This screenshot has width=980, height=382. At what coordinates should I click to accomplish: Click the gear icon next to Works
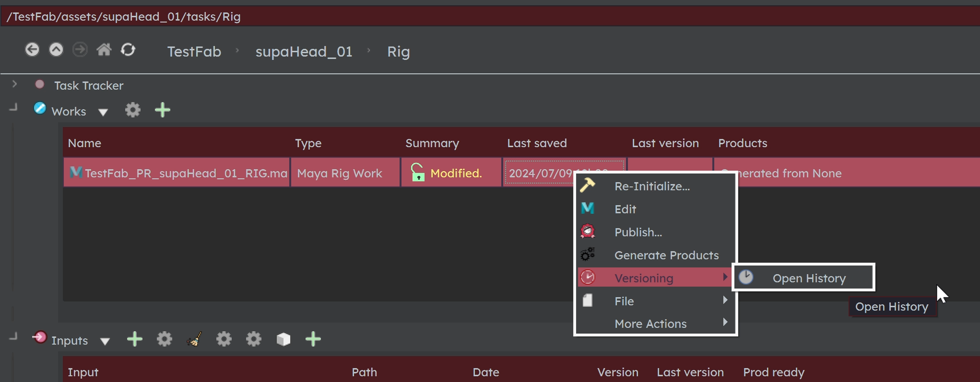coord(133,110)
